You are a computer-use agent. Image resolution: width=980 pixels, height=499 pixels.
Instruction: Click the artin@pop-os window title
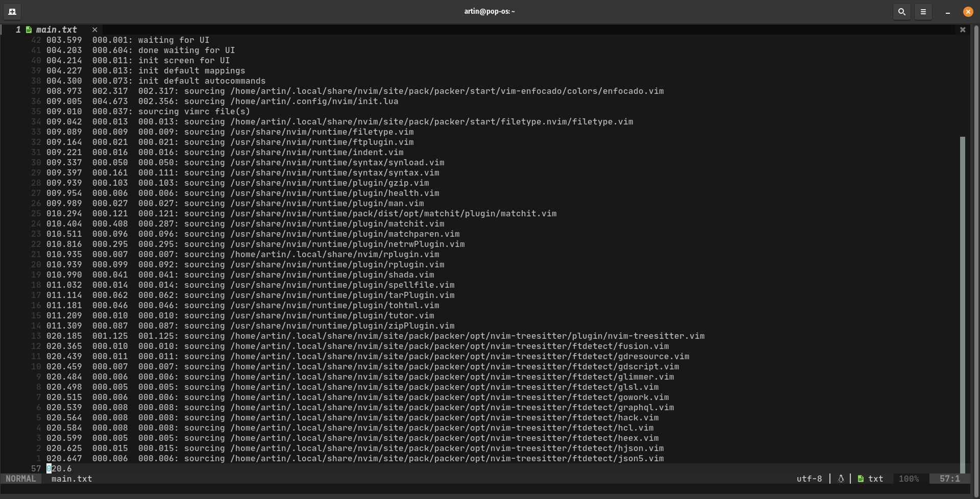point(489,11)
